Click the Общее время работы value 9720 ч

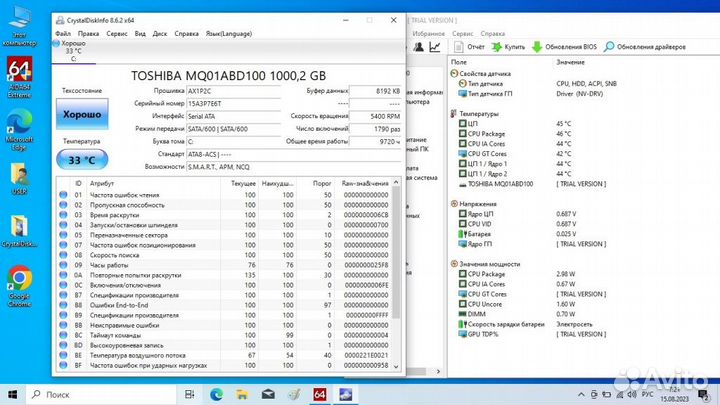click(375, 141)
